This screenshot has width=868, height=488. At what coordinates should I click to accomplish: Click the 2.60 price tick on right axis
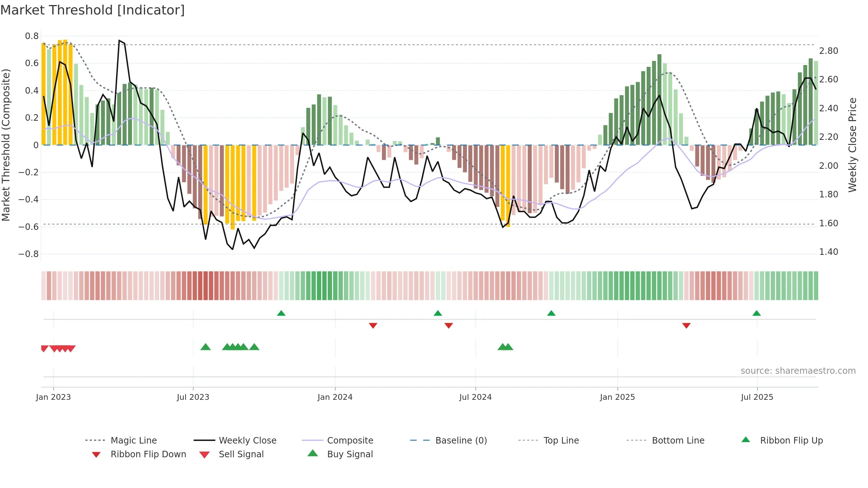(829, 80)
